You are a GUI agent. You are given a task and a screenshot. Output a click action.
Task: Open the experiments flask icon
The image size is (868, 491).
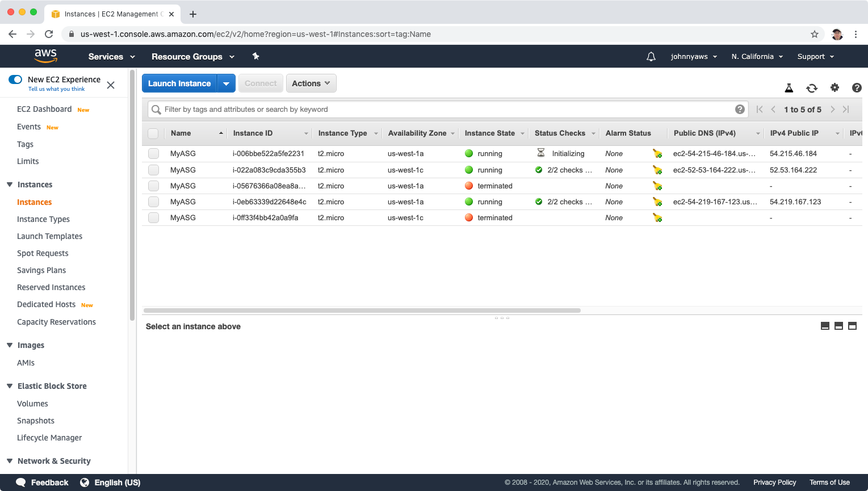[789, 88]
